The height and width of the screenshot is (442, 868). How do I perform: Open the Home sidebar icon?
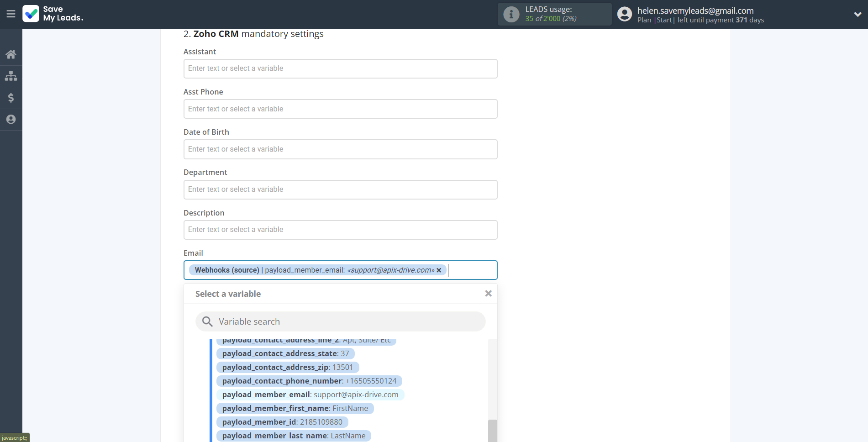click(x=11, y=54)
